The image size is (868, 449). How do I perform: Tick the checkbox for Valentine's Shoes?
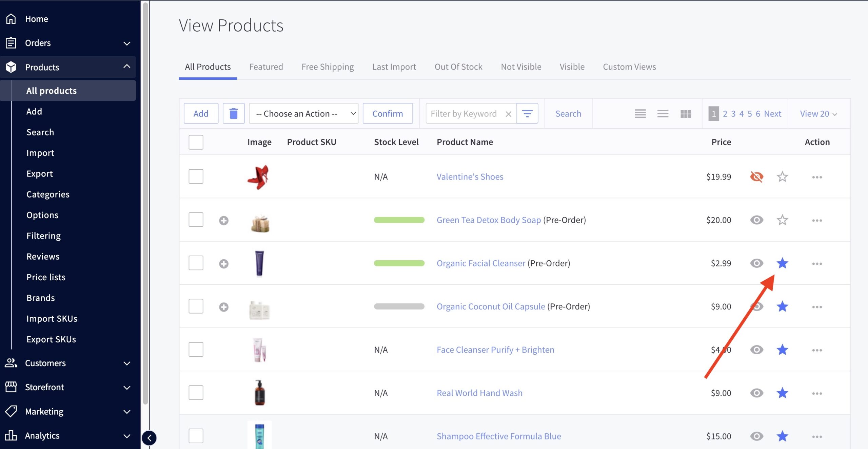196,176
